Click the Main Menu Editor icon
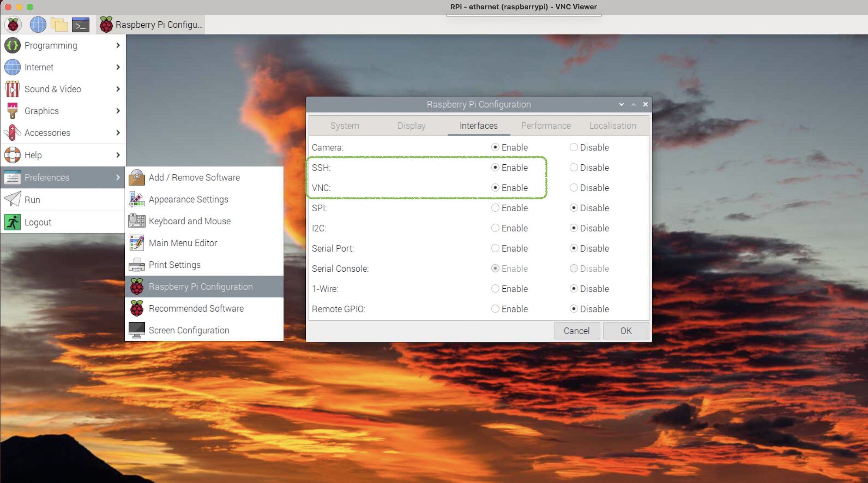Viewport: 868px width, 483px height. [137, 243]
